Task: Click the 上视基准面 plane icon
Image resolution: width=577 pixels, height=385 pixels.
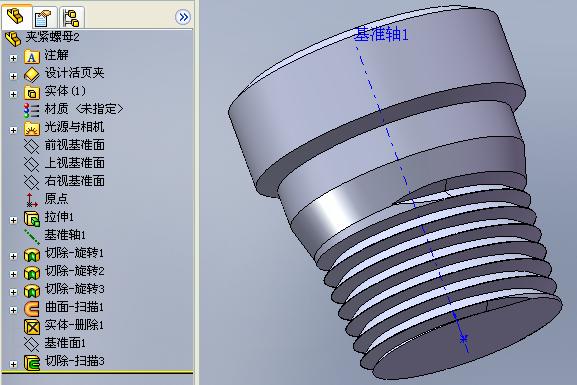Action: tap(32, 165)
